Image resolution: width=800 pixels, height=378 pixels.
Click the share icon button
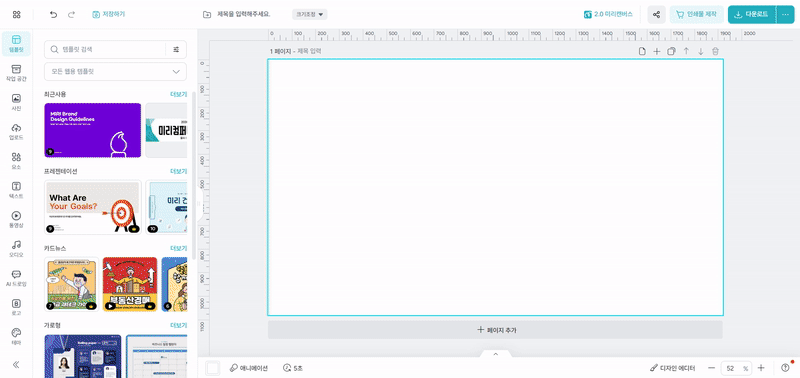657,14
